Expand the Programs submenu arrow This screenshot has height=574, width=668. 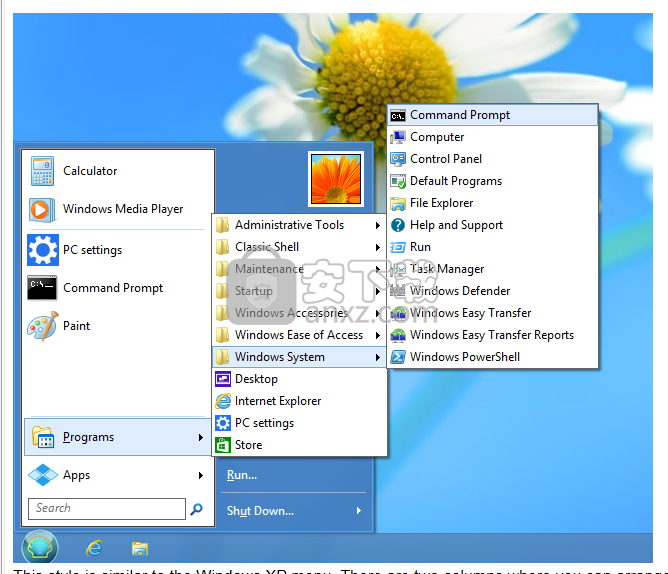click(x=201, y=438)
